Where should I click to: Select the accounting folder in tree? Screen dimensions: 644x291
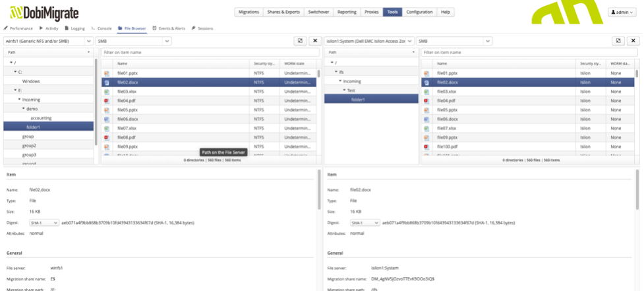coord(41,118)
